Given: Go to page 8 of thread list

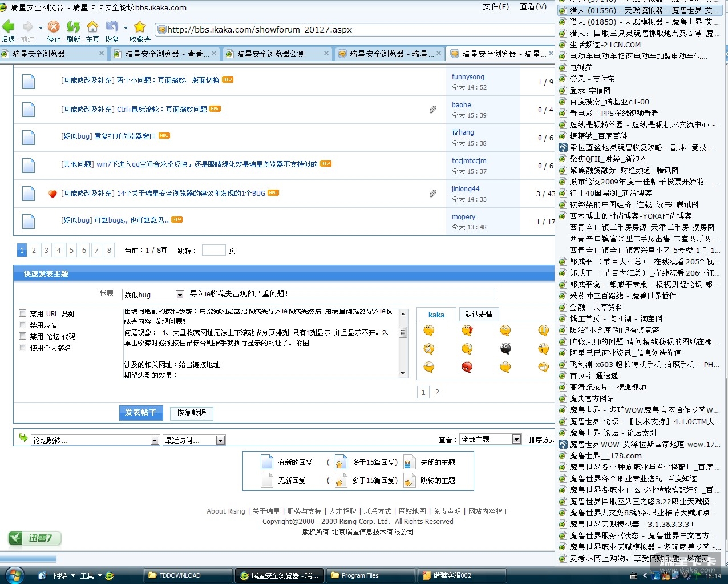Looking at the screenshot, I should (x=110, y=250).
